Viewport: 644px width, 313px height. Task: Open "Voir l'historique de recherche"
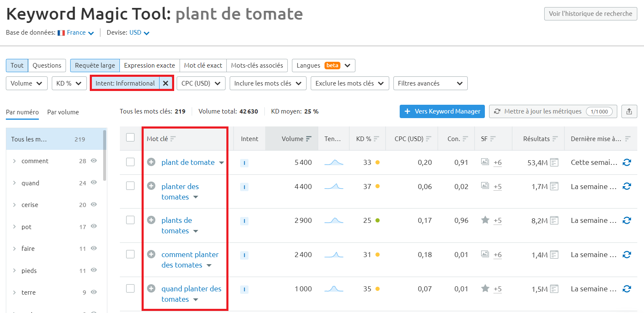coord(590,13)
